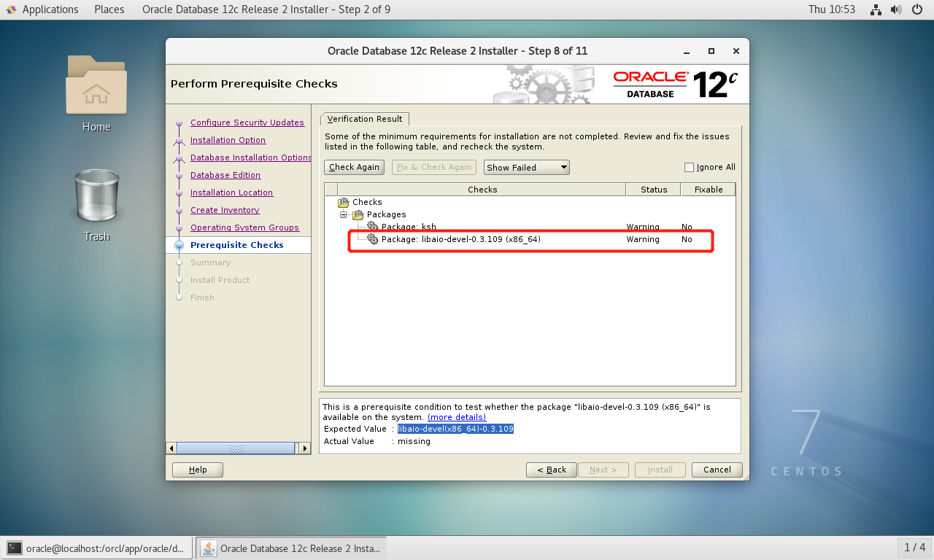Go back with the Back button
The height and width of the screenshot is (560, 934).
[x=552, y=470]
